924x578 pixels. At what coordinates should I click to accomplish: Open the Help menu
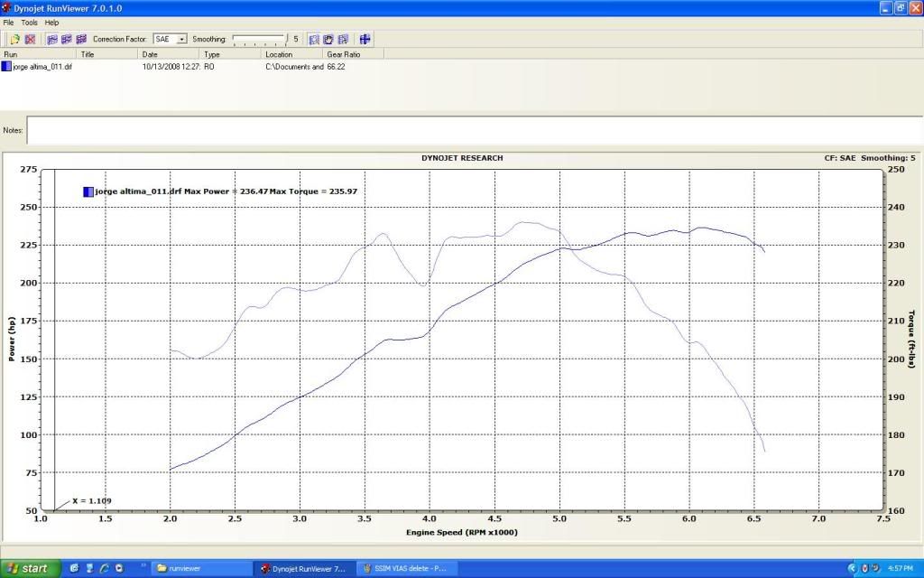[x=51, y=22]
